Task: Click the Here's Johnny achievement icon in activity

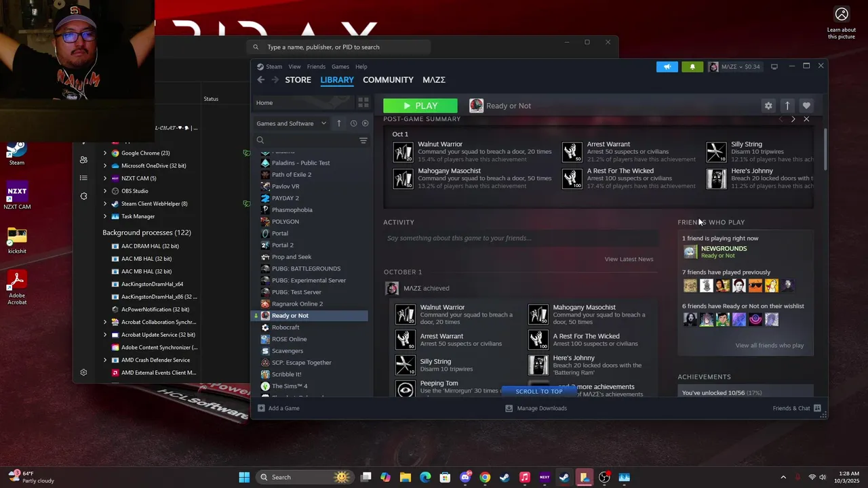Action: [538, 365]
